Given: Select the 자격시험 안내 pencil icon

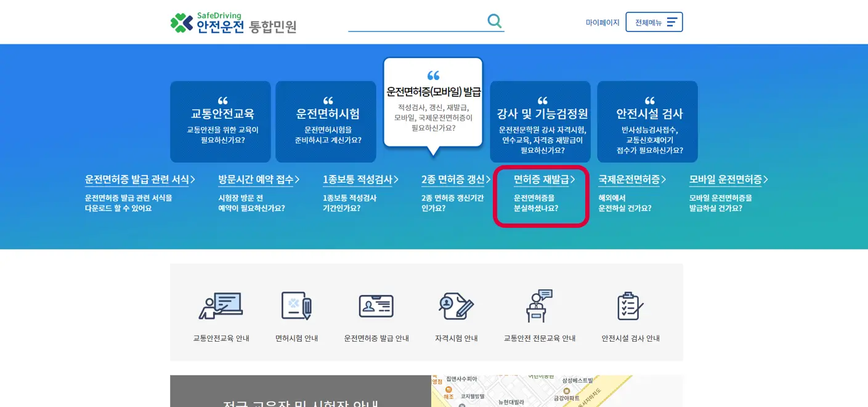Looking at the screenshot, I should point(456,306).
